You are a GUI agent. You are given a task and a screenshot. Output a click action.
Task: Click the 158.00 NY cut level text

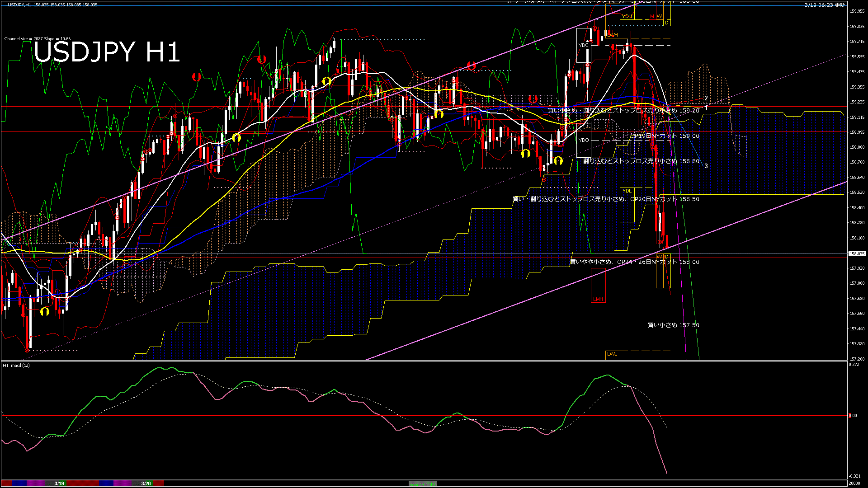pos(634,262)
